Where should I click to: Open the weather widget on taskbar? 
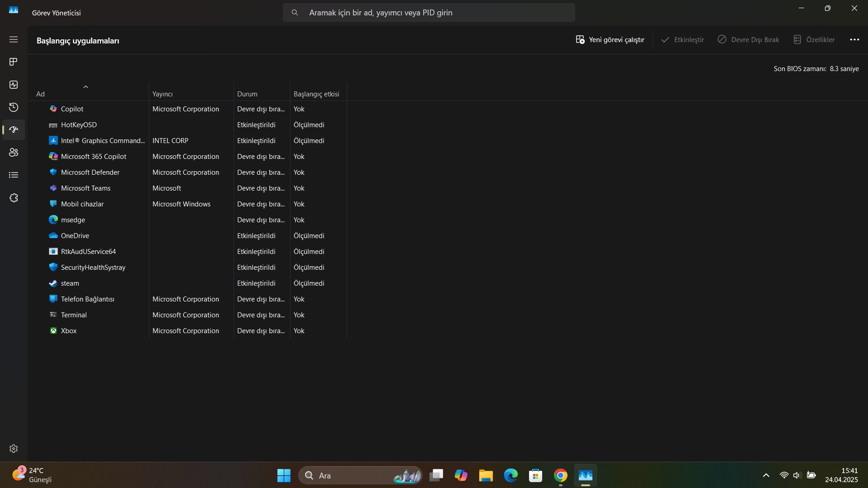click(32, 475)
